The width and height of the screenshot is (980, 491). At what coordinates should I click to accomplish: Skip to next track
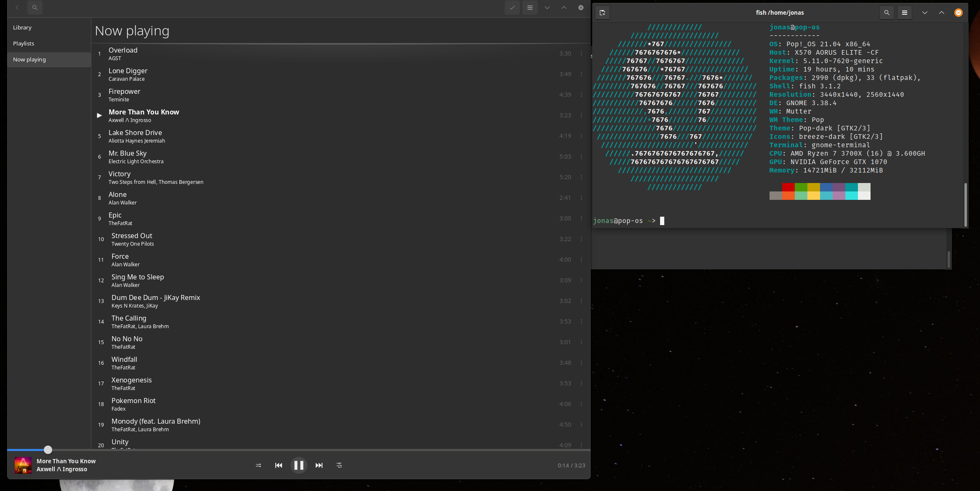click(x=319, y=465)
